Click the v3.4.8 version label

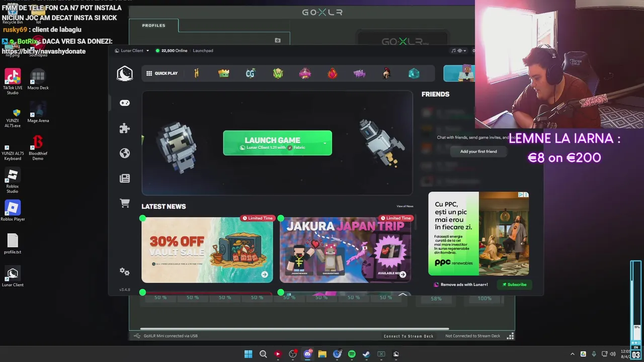click(125, 290)
